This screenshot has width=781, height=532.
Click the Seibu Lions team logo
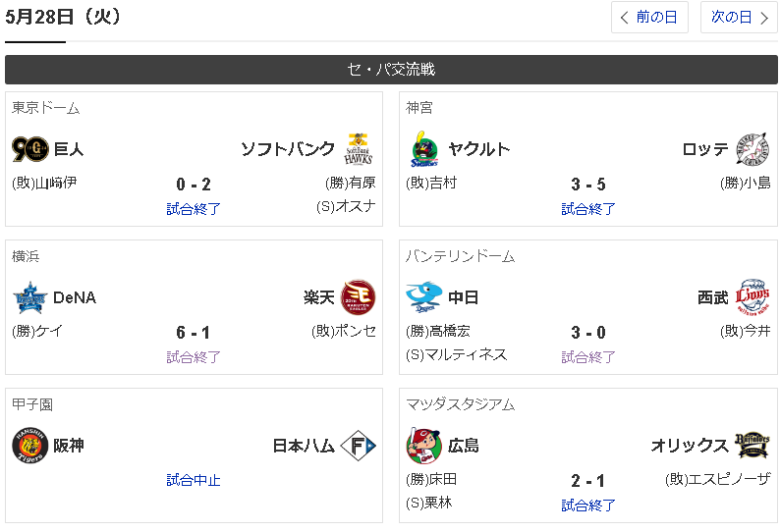click(x=753, y=297)
